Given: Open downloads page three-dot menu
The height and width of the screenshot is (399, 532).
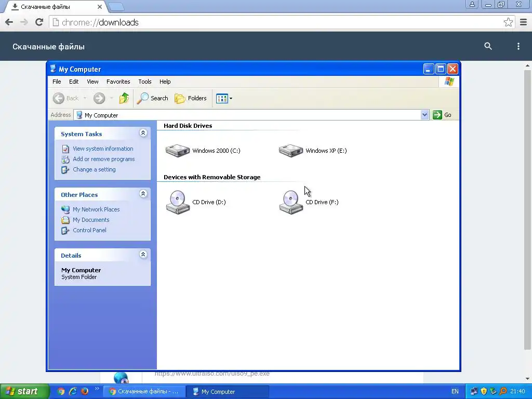Looking at the screenshot, I should [518, 46].
